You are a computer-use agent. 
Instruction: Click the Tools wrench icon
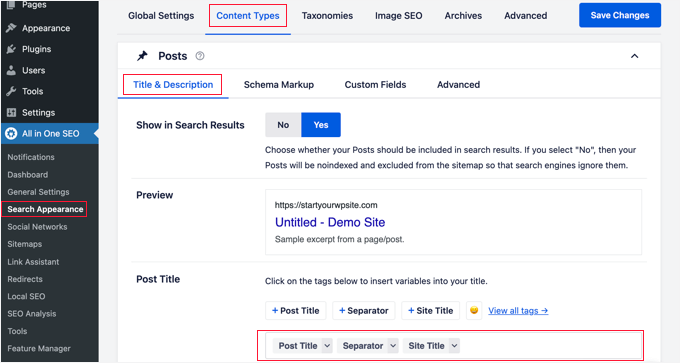[x=11, y=91]
